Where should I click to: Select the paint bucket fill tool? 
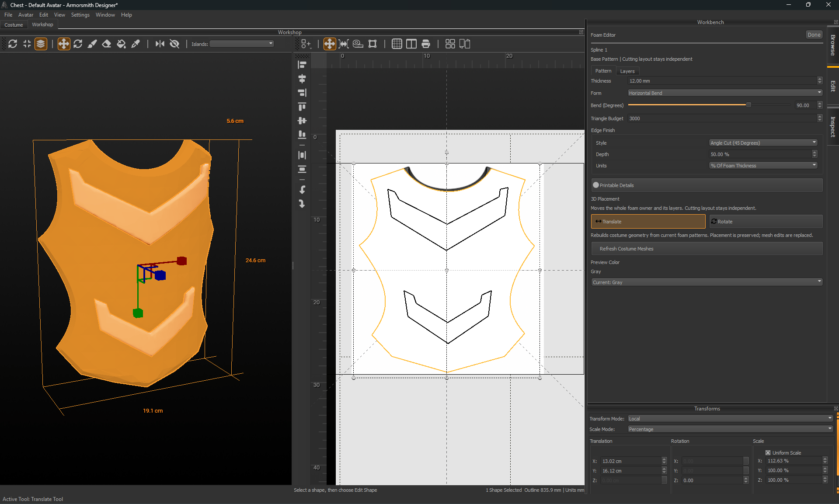pos(121,44)
